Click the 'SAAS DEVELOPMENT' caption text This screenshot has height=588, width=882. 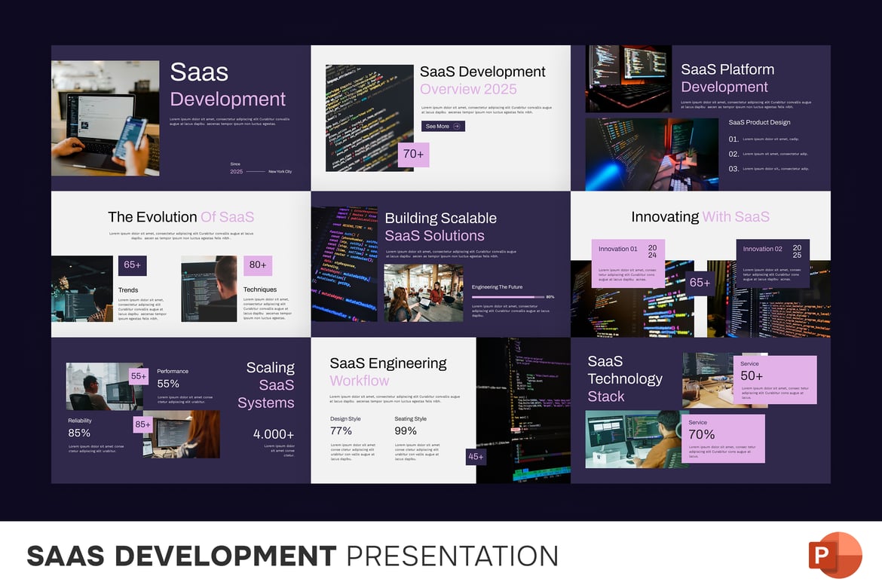point(181,556)
